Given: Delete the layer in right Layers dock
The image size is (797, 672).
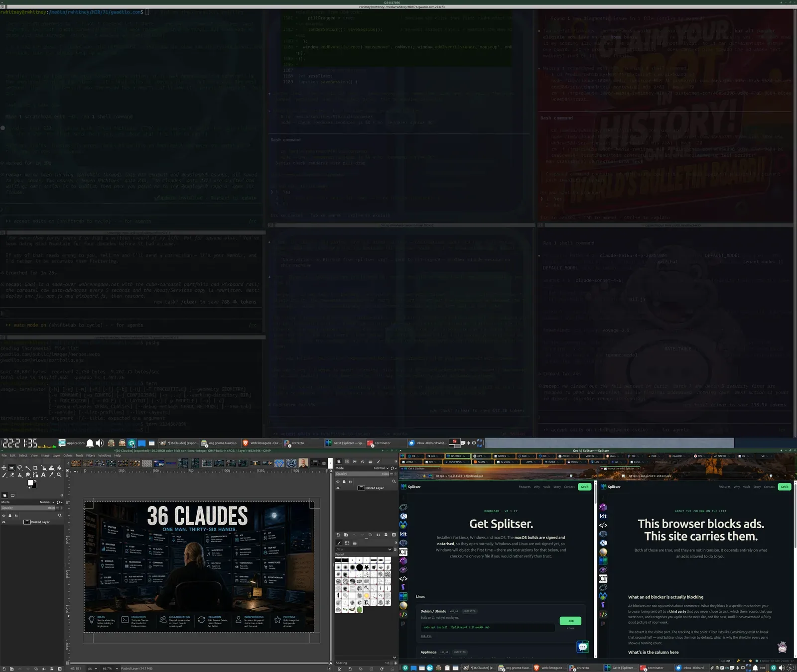Looking at the screenshot, I should [394, 535].
